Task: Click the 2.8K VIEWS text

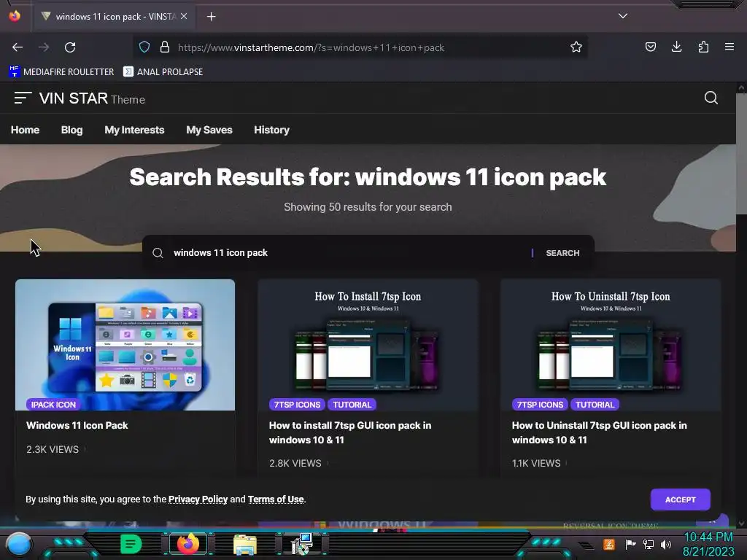Action: 295,463
